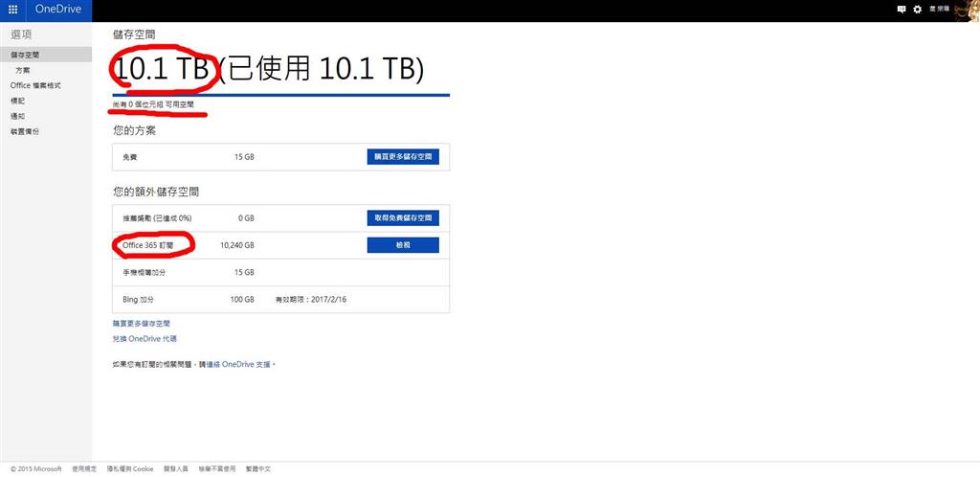Open the account name menu beside the avatar
The image size is (980, 477).
[940, 10]
